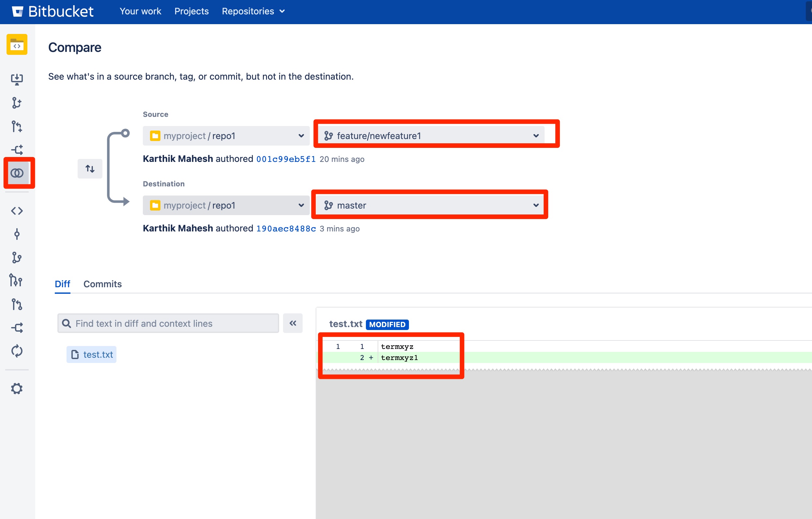Expand the Repositories menu in the top bar
Screen dimensions: 812x519
click(253, 11)
